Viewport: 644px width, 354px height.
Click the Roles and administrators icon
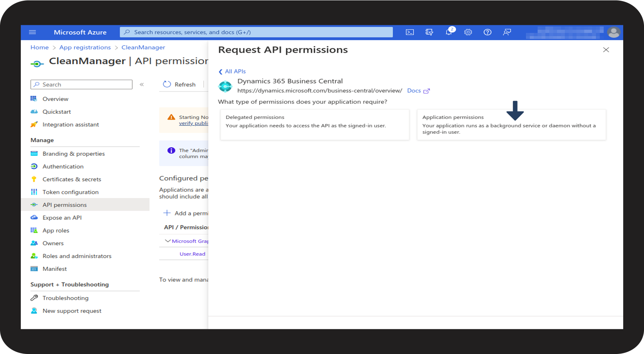pos(34,256)
